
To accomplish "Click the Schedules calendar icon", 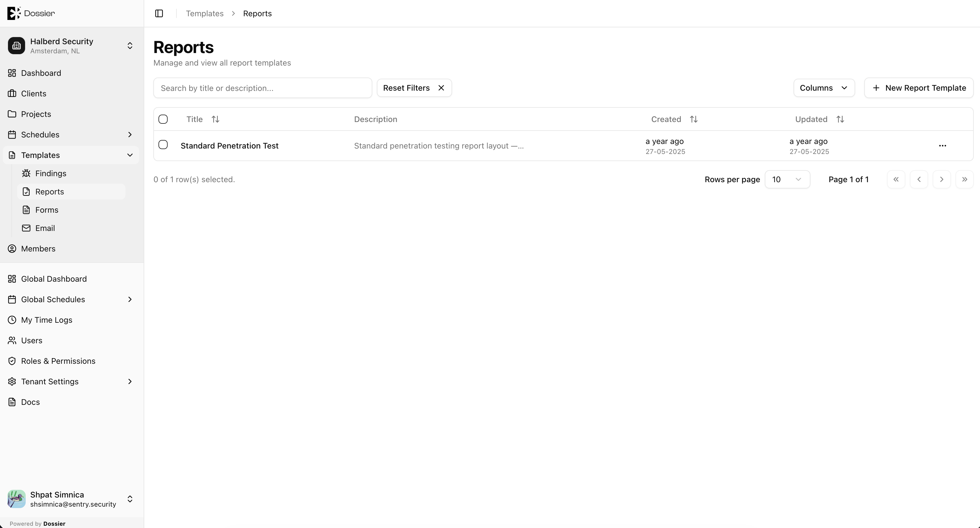I will (x=12, y=135).
